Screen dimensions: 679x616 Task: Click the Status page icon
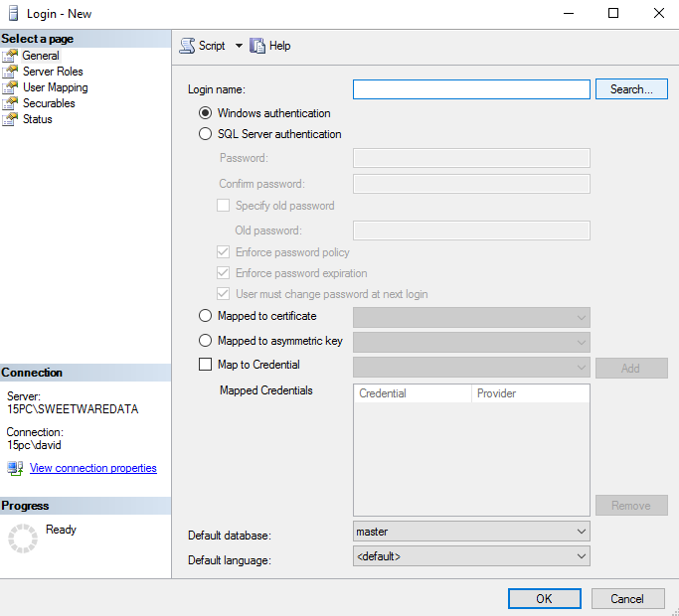10,119
